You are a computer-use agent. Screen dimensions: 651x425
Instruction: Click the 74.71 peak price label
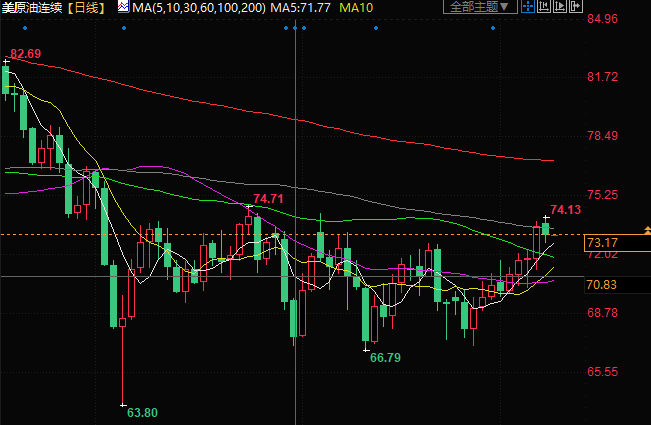(268, 199)
